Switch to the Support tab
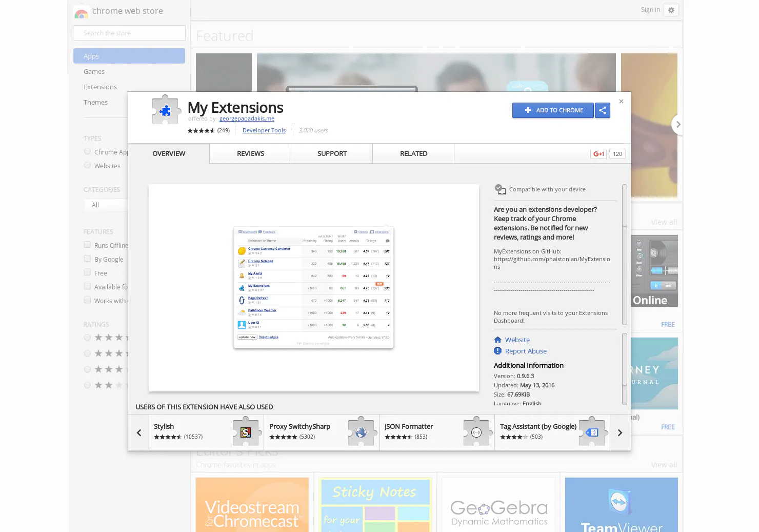The height and width of the screenshot is (532, 759). coord(332,153)
